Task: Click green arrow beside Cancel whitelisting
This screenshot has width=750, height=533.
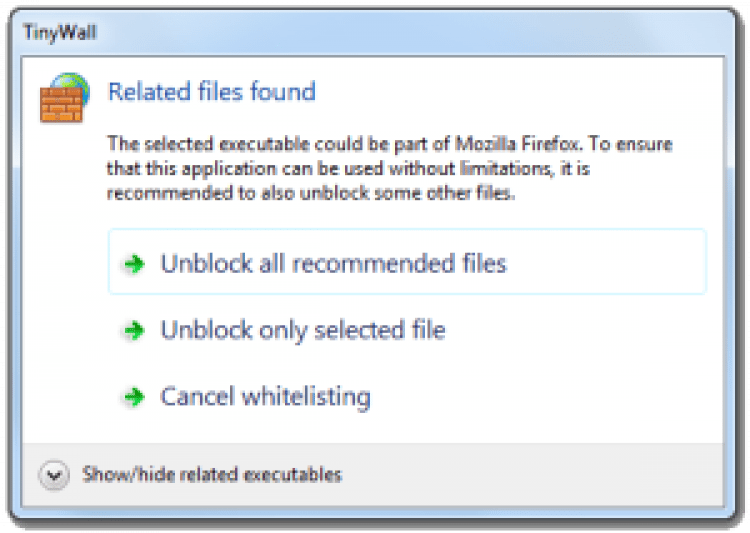Action: click(132, 397)
